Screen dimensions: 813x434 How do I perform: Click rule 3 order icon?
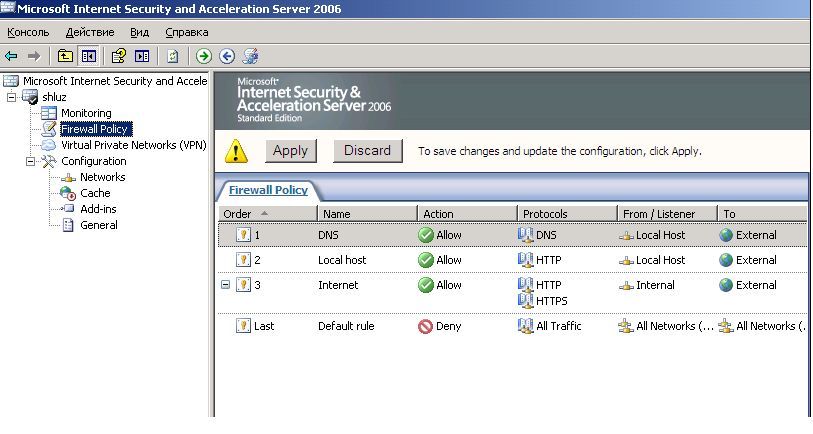[x=243, y=285]
